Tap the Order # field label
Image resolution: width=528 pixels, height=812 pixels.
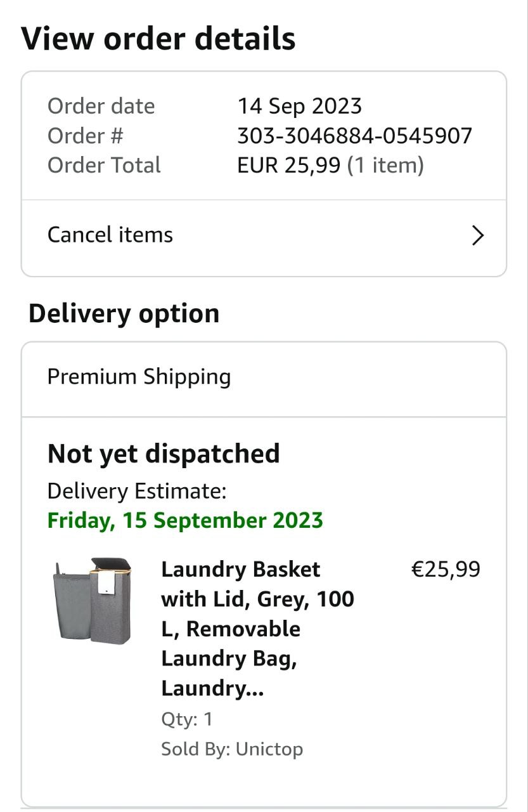point(85,136)
